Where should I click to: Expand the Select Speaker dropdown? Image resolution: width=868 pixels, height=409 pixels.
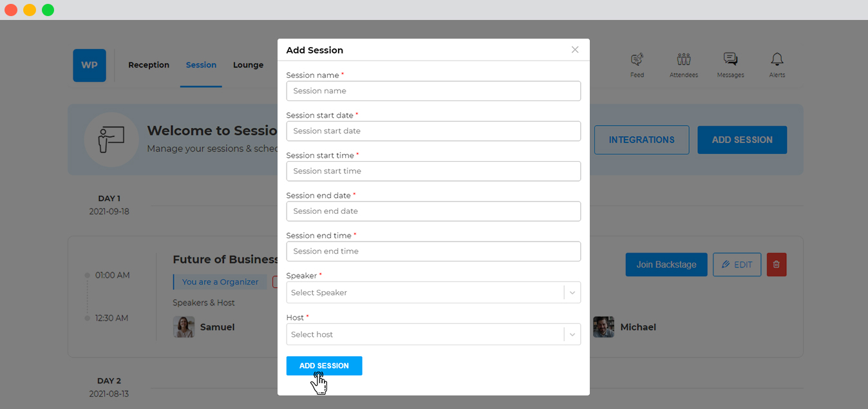coord(433,292)
